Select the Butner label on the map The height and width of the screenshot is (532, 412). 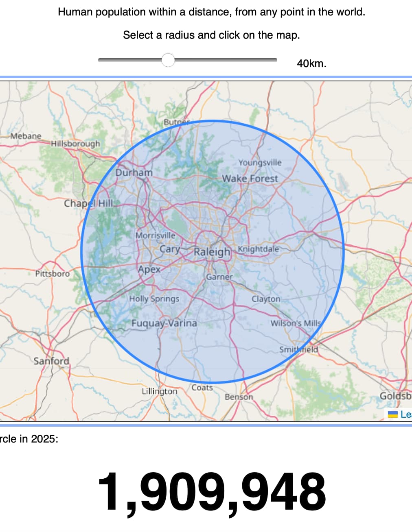coord(177,122)
